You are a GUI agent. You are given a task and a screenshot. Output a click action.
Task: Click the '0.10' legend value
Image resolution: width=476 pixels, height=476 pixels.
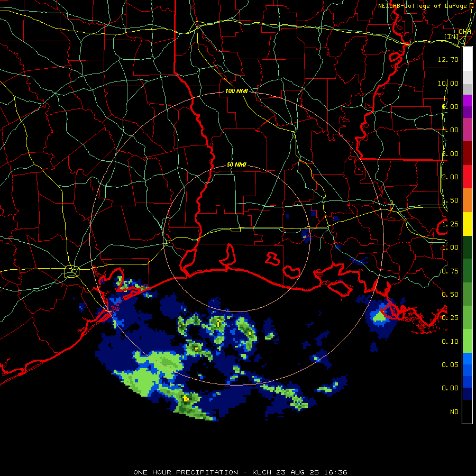[450, 342]
